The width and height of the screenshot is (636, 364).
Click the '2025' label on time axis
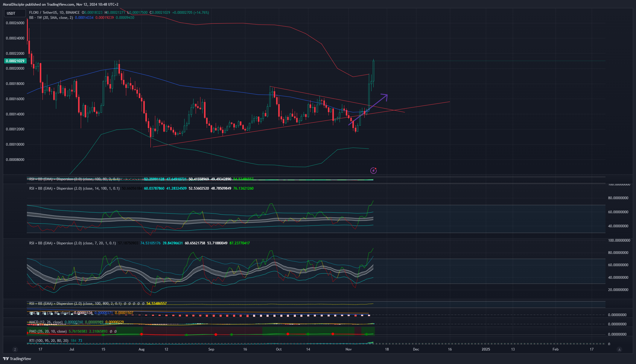pos(486,349)
